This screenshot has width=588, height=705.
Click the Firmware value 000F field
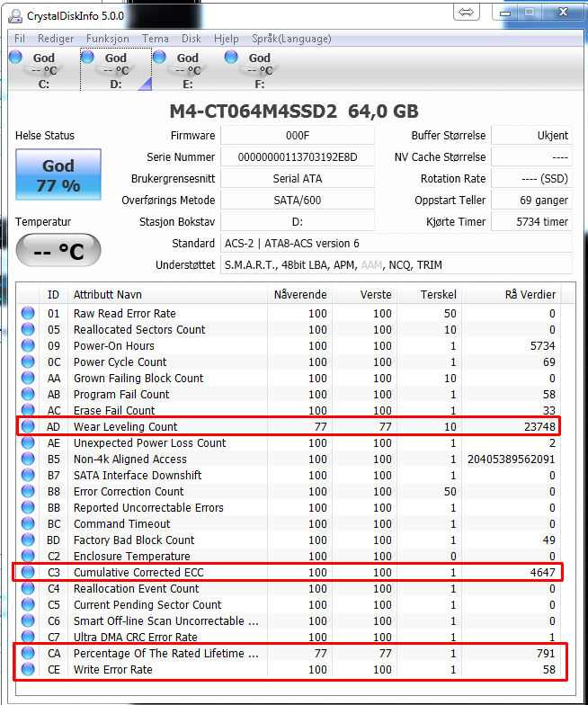pos(297,135)
